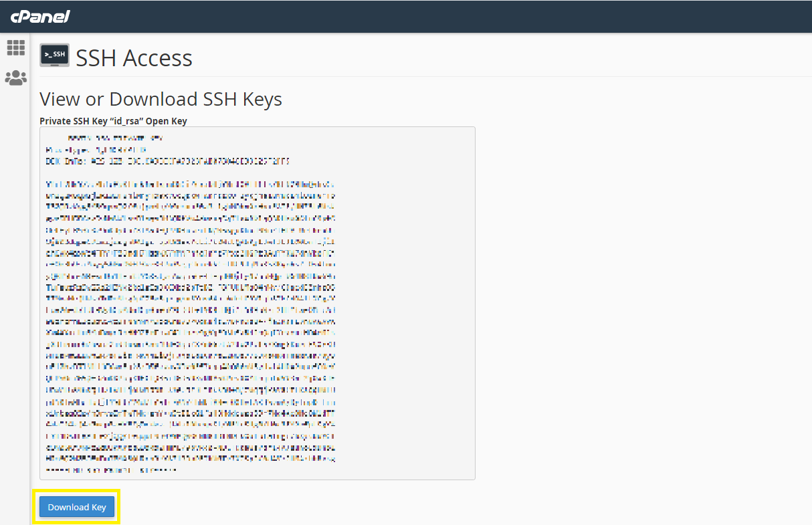This screenshot has width=812, height=525.
Task: Click the last full encoded key line
Action: tap(190, 459)
